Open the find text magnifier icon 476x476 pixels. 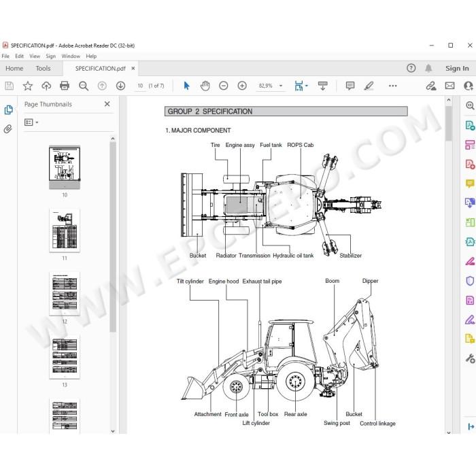tap(83, 86)
